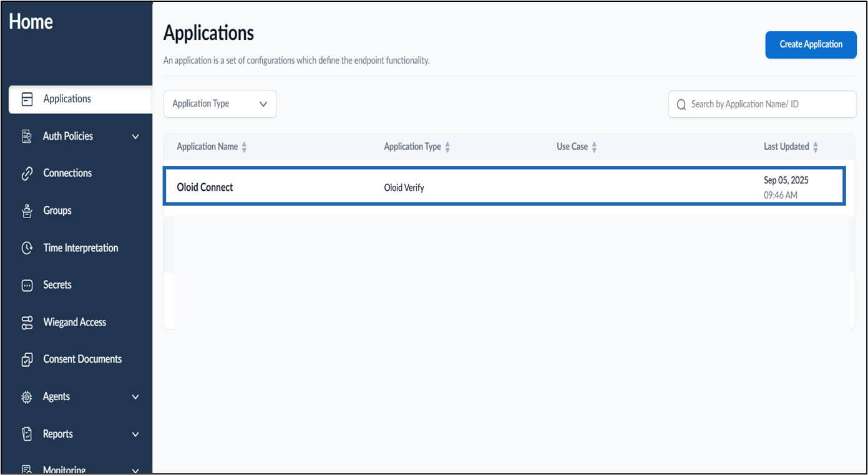Open the Application Type filter dropdown

coord(220,104)
